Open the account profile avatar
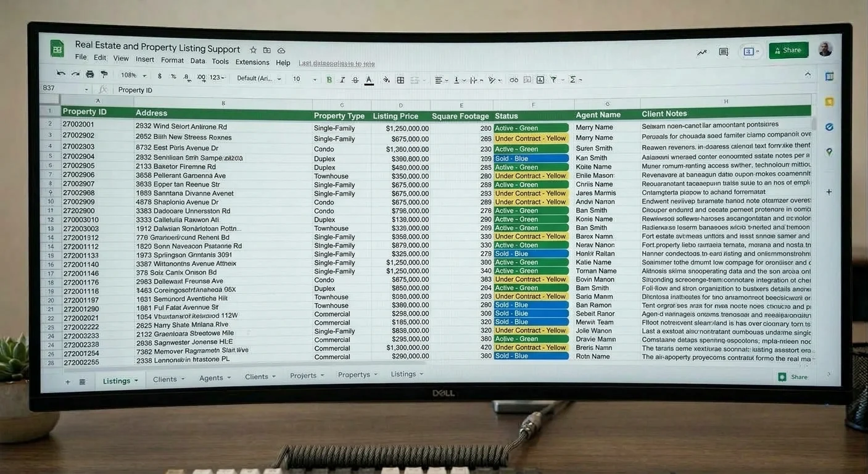Image resolution: width=868 pixels, height=474 pixels. (x=825, y=49)
